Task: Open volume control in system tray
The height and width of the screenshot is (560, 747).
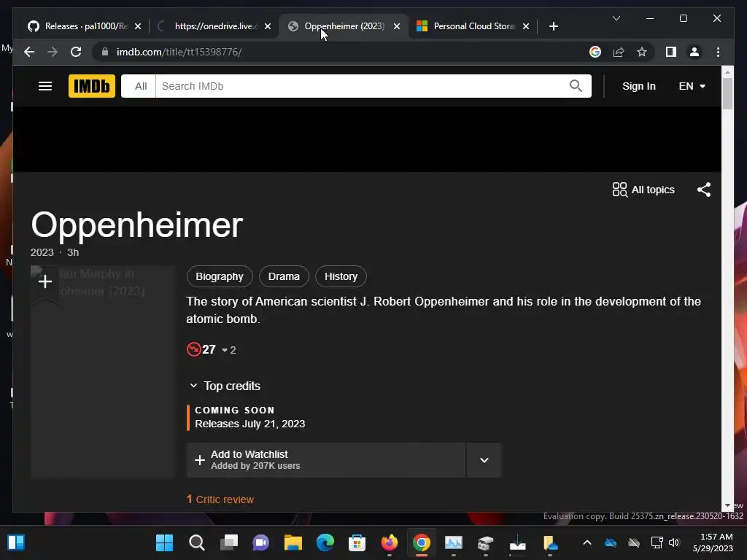Action: pos(674,542)
